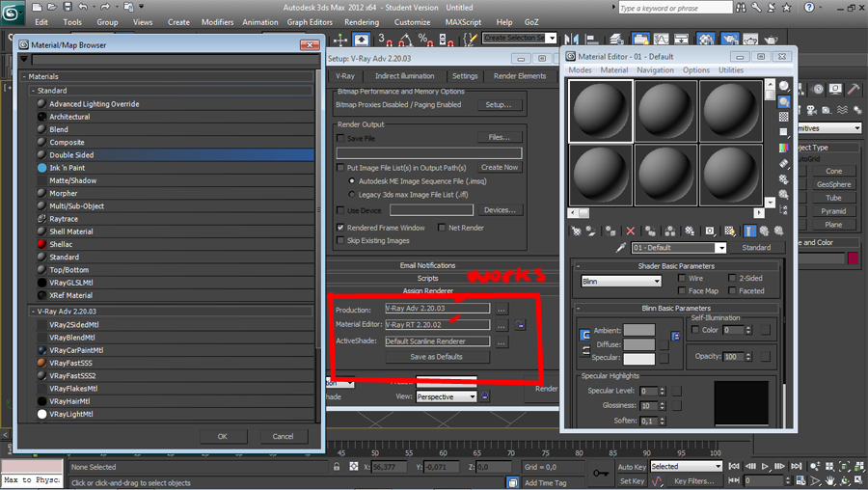
Task: Pick material from object eyedropper icon
Action: pyautogui.click(x=620, y=248)
